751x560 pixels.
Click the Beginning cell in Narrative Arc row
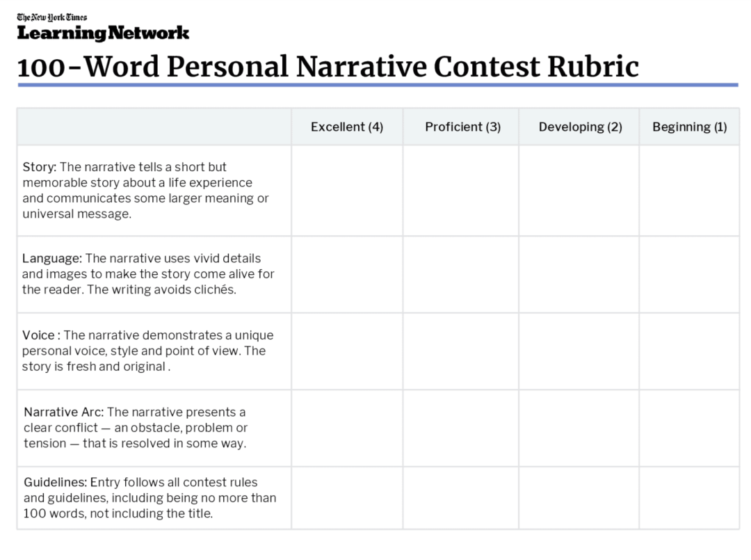[689, 429]
